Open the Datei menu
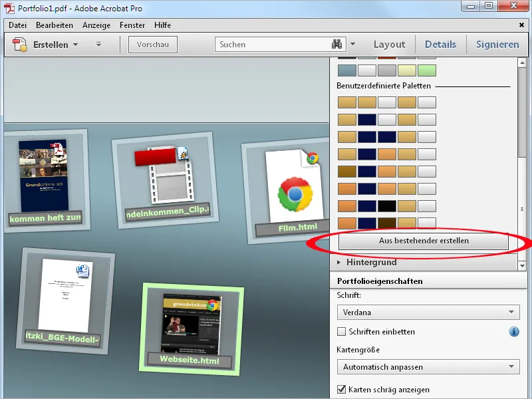 pyautogui.click(x=18, y=25)
